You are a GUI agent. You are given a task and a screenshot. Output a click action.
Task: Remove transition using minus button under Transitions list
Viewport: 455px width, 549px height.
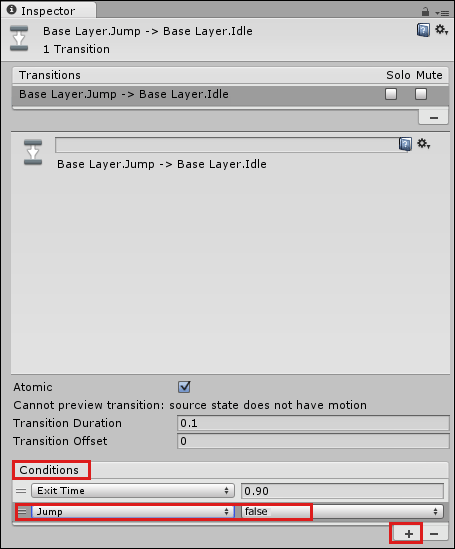[x=434, y=118]
